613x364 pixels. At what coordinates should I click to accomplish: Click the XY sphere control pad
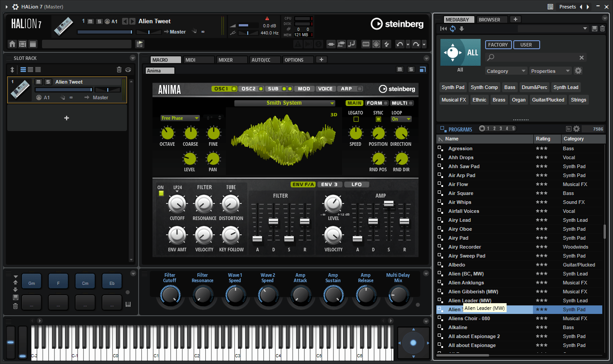coord(413,343)
